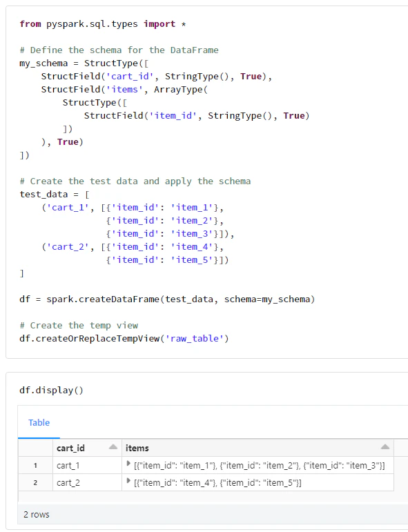Click the item_2 dictionary line
This screenshot has width=408, height=532.
coord(164,221)
